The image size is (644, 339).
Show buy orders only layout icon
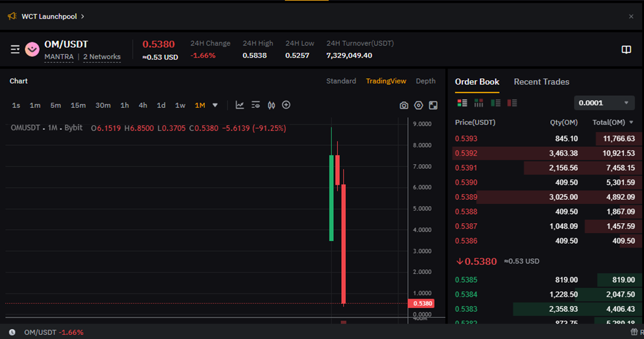[495, 103]
